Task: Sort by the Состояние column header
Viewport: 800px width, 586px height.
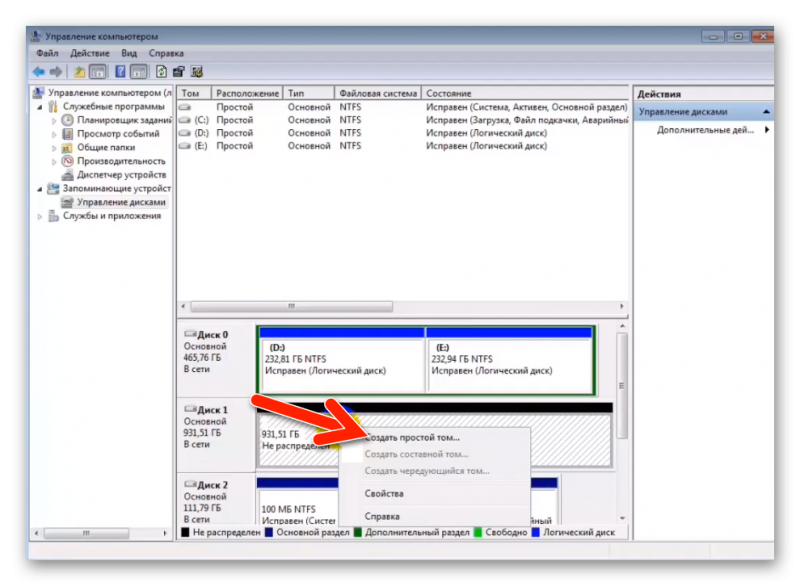Action: 526,93
